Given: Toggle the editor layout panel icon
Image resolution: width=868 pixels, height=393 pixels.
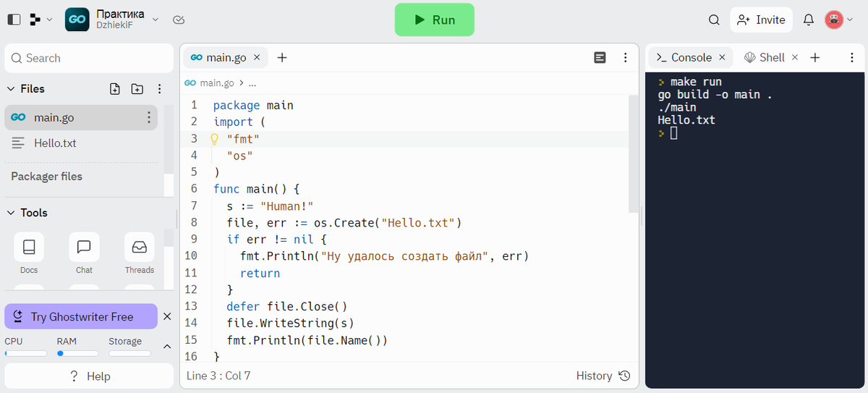Looking at the screenshot, I should [x=600, y=58].
